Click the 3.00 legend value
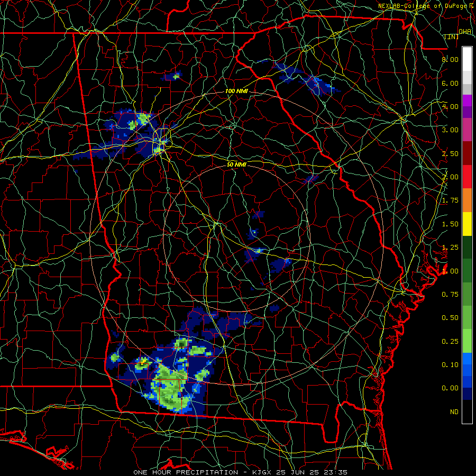This screenshot has width=476, height=476. pyautogui.click(x=450, y=130)
